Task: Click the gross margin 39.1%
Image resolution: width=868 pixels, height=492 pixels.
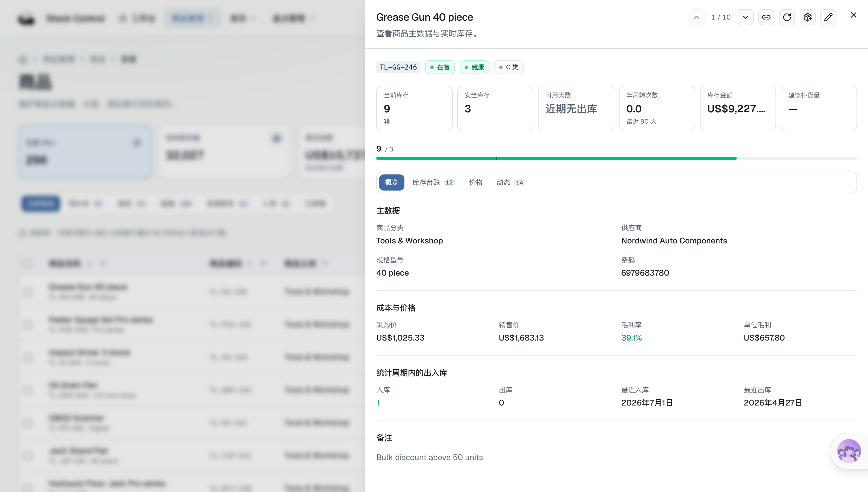Action: (631, 338)
